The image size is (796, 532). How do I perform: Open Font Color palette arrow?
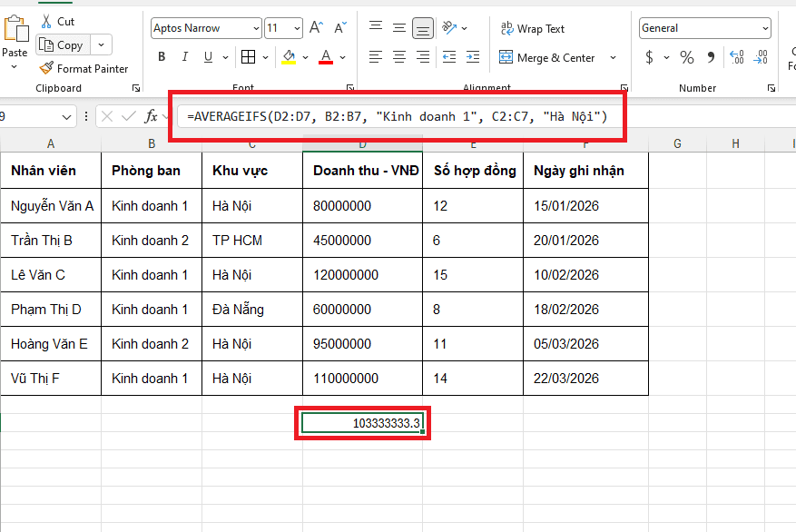click(343, 57)
